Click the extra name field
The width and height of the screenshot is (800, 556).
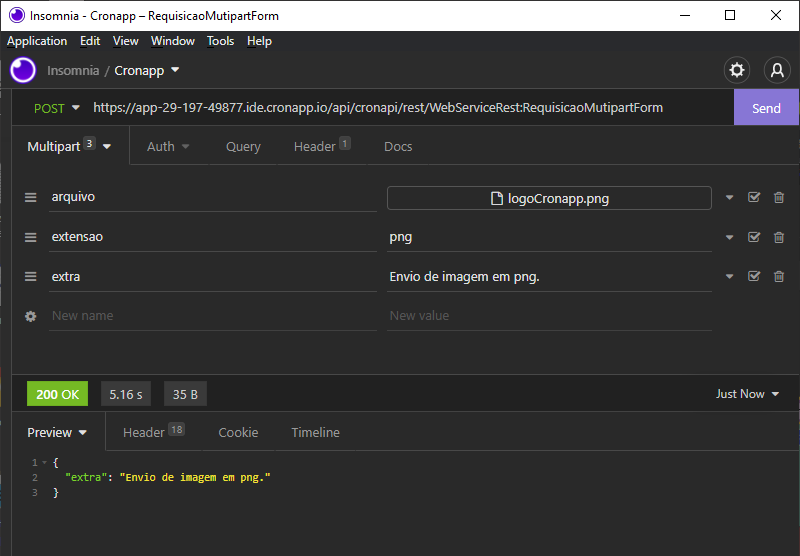point(213,276)
